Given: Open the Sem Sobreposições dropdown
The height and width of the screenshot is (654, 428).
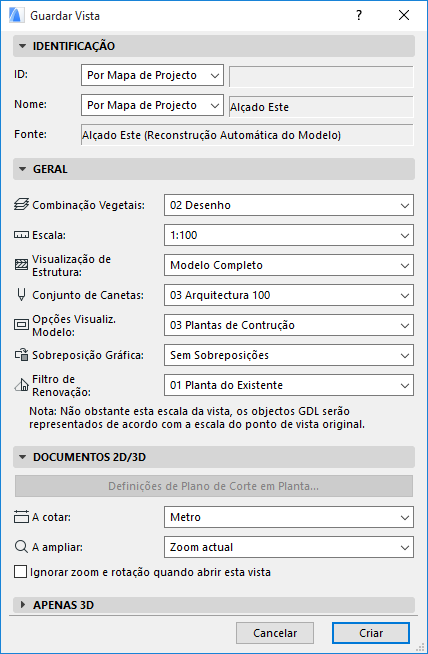Looking at the screenshot, I should point(289,355).
